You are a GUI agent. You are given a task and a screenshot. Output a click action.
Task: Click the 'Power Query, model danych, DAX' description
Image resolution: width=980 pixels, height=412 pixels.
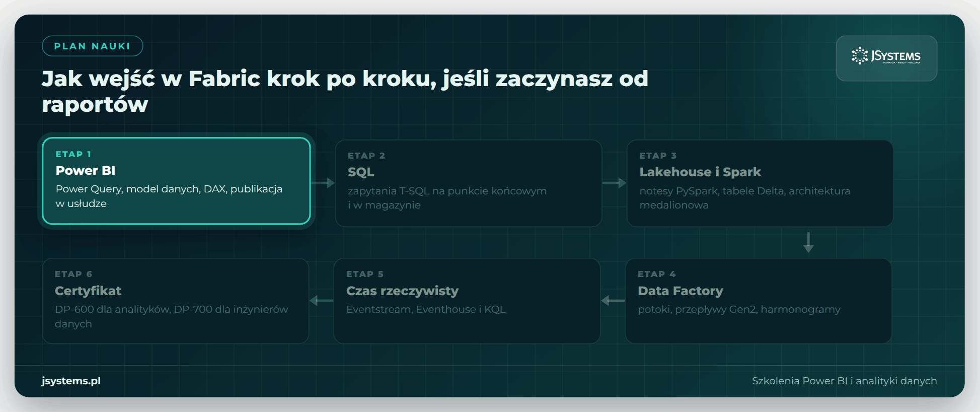pos(169,196)
